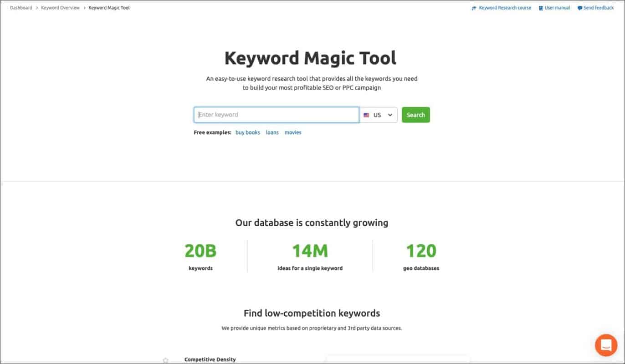Try the free example 'movies'
Image resolution: width=625 pixels, height=364 pixels.
[x=293, y=132]
